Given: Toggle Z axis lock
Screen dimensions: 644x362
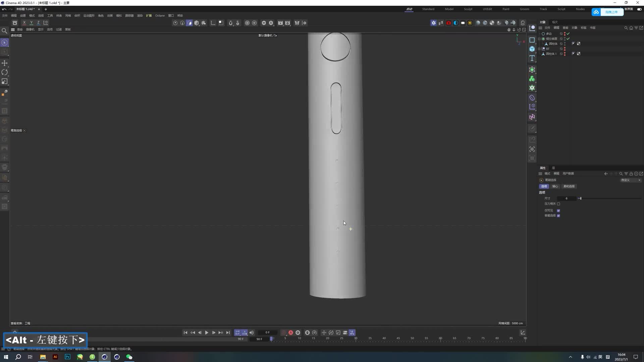Looking at the screenshot, I should point(38,23).
